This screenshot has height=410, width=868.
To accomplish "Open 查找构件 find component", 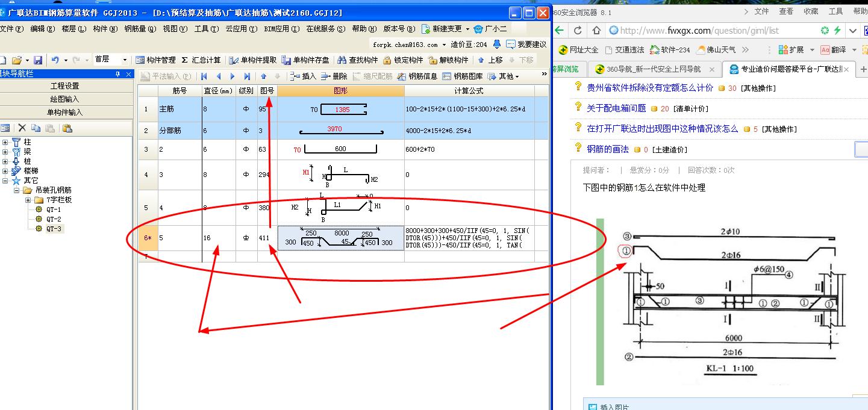I will 357,60.
